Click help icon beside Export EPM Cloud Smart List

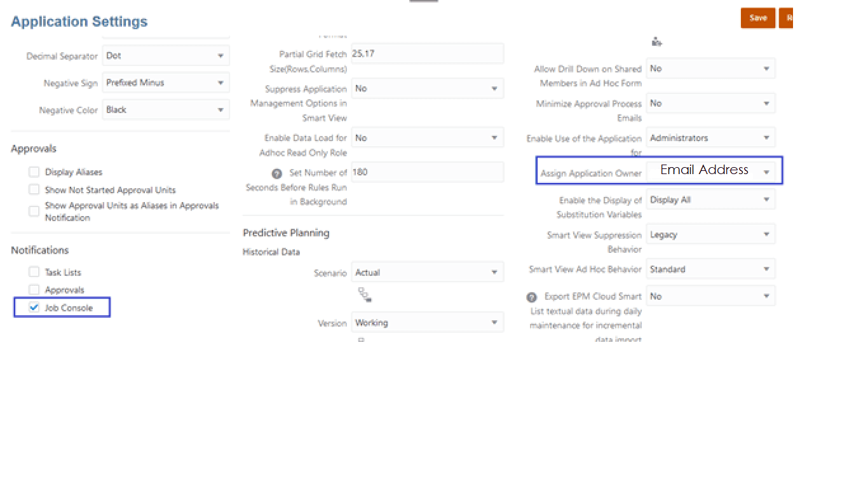click(532, 297)
